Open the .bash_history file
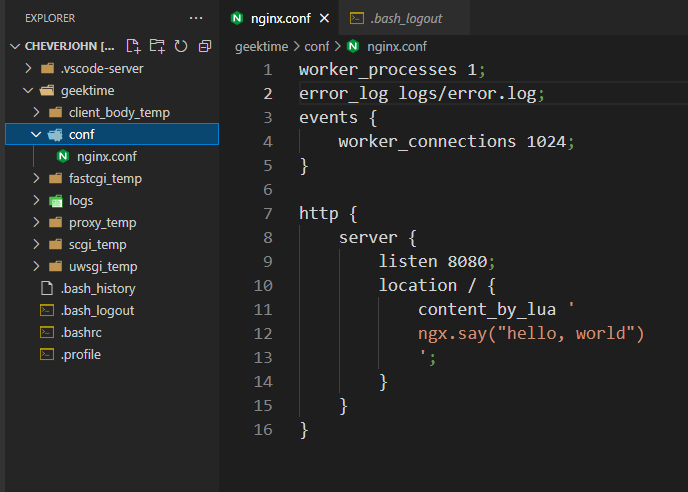 point(98,288)
